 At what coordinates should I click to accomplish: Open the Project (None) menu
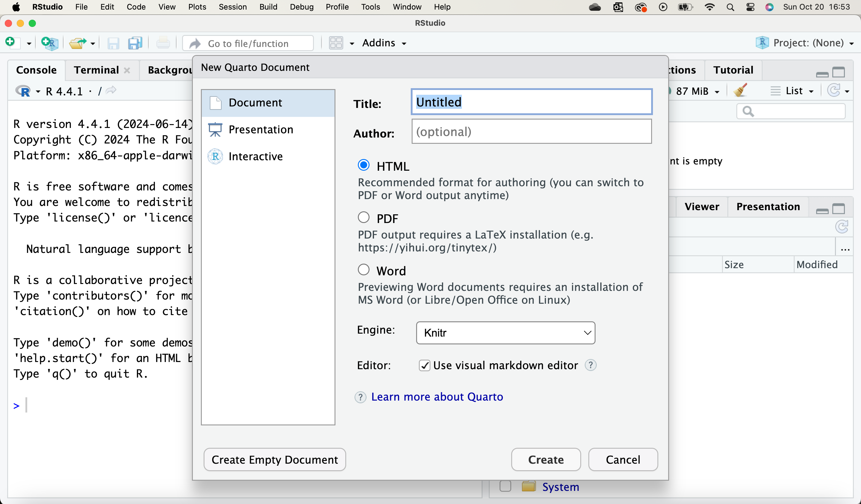[x=804, y=43]
